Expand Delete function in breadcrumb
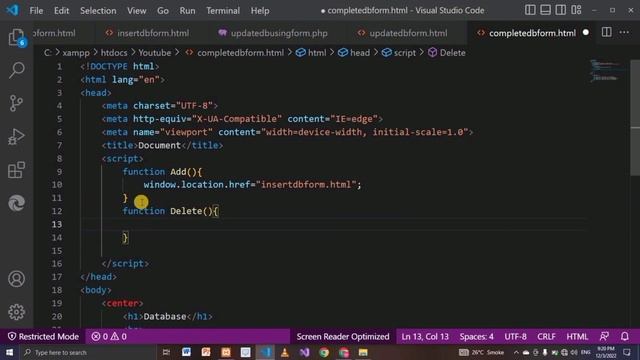640x360 pixels. [x=452, y=53]
